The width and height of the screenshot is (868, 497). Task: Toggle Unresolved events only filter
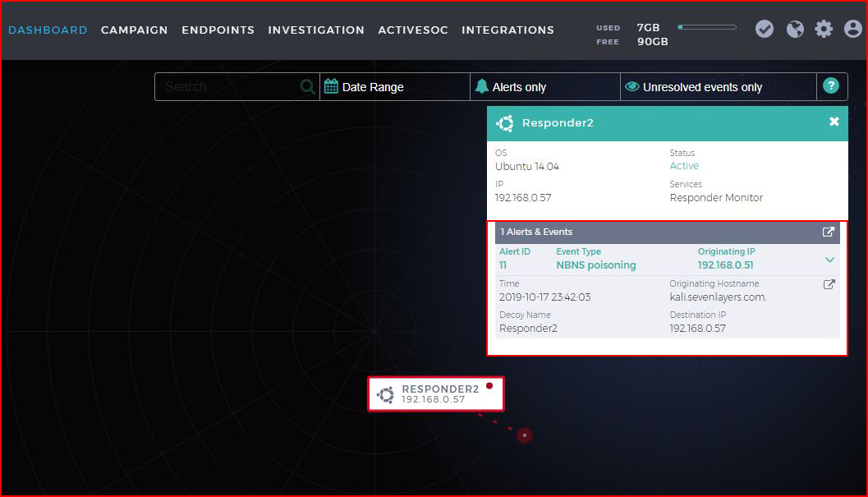[719, 86]
